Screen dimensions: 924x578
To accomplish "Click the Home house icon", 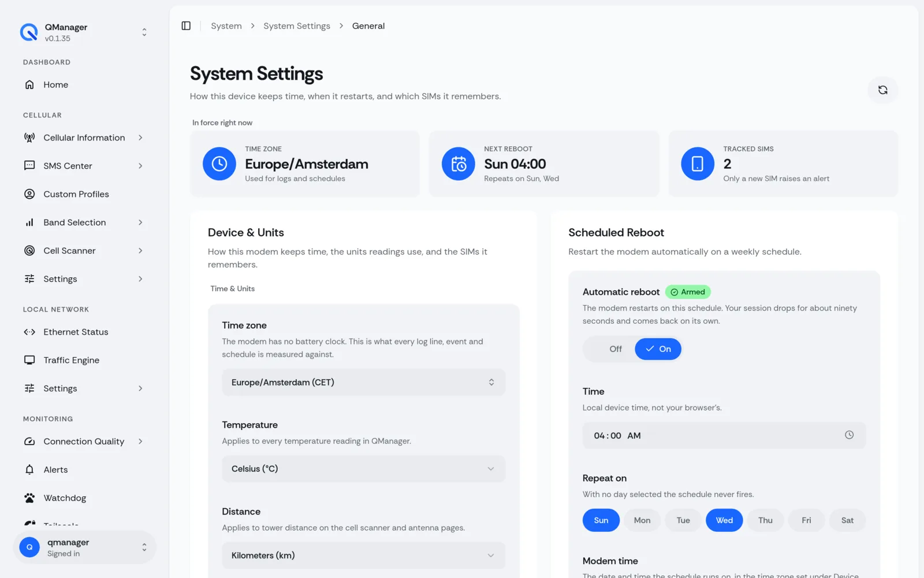I will 29,85.
